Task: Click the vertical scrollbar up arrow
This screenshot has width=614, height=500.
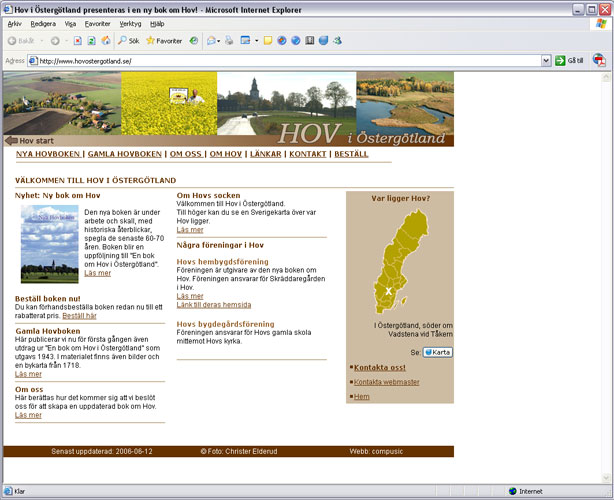Action: click(x=606, y=76)
